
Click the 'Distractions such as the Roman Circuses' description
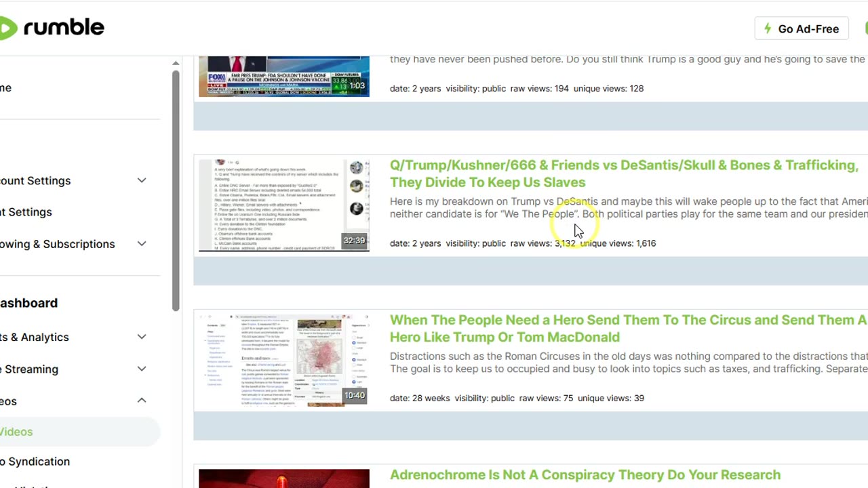coord(629,363)
